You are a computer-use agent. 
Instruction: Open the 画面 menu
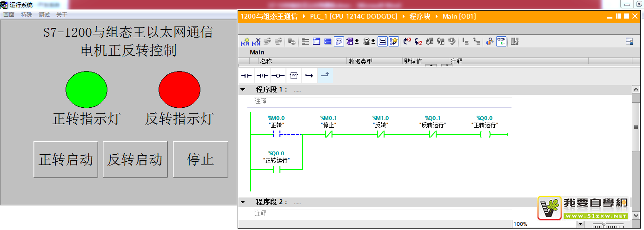click(9, 15)
